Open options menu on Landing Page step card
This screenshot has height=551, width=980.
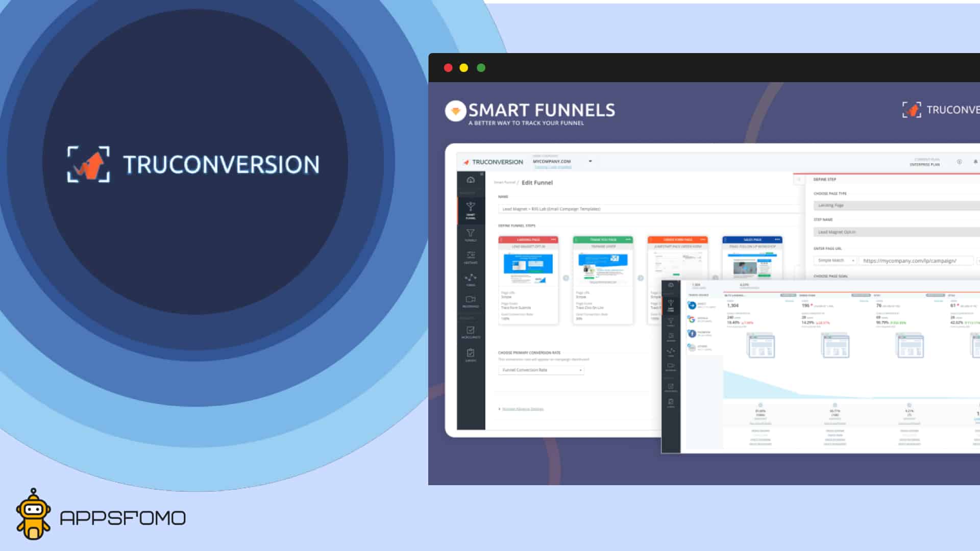click(553, 239)
